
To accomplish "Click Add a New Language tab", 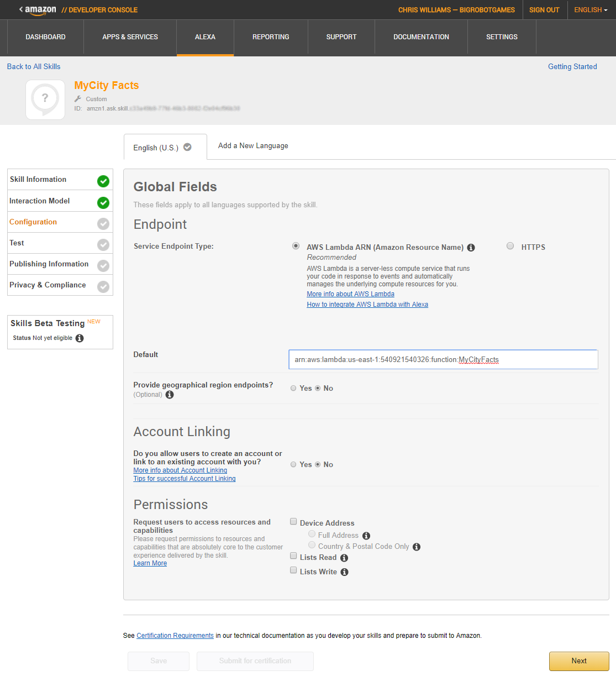I will 253,146.
